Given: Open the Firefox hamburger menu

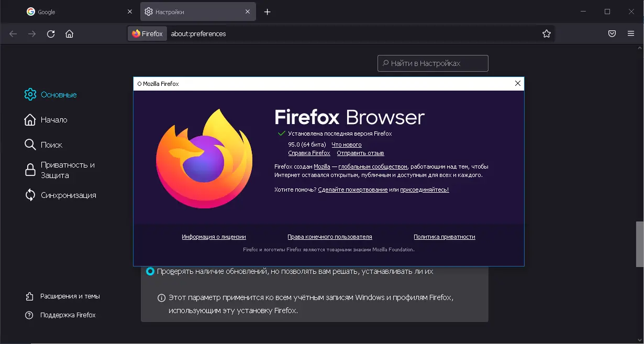Looking at the screenshot, I should point(631,34).
